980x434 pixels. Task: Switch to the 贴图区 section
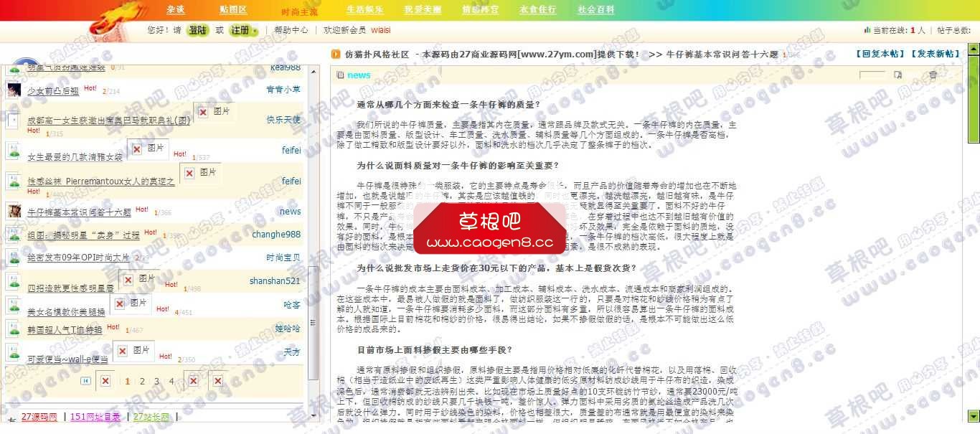point(234,11)
